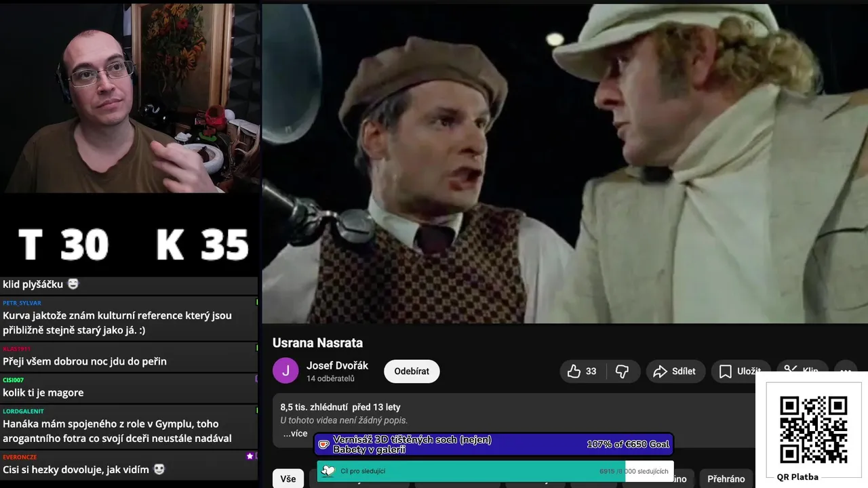Like the video showing 33 likes
Screen dimensions: 868x488
pyautogui.click(x=583, y=371)
